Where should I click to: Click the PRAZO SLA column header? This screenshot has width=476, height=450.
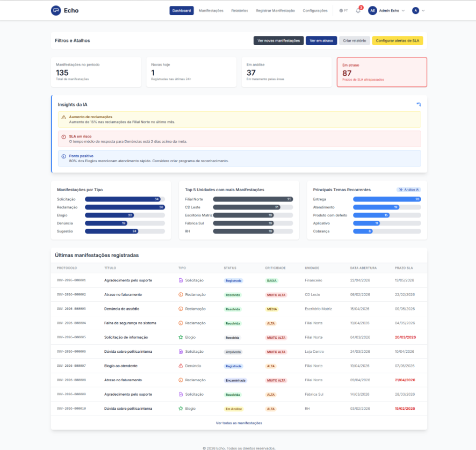(x=404, y=268)
